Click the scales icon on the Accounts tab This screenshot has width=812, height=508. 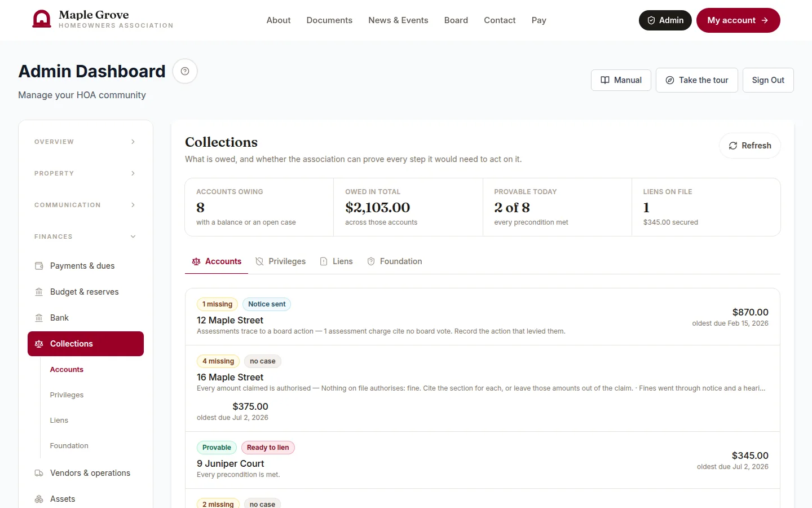[196, 261]
